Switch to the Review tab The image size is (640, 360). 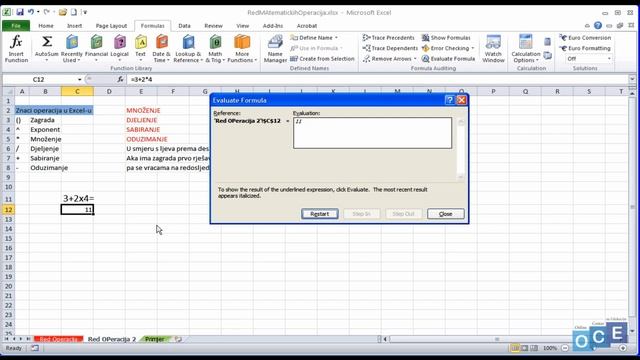click(213, 26)
